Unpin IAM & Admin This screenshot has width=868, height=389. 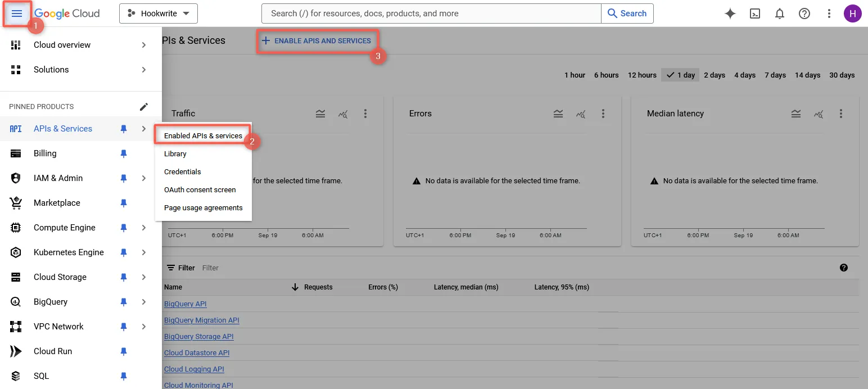[x=124, y=178]
